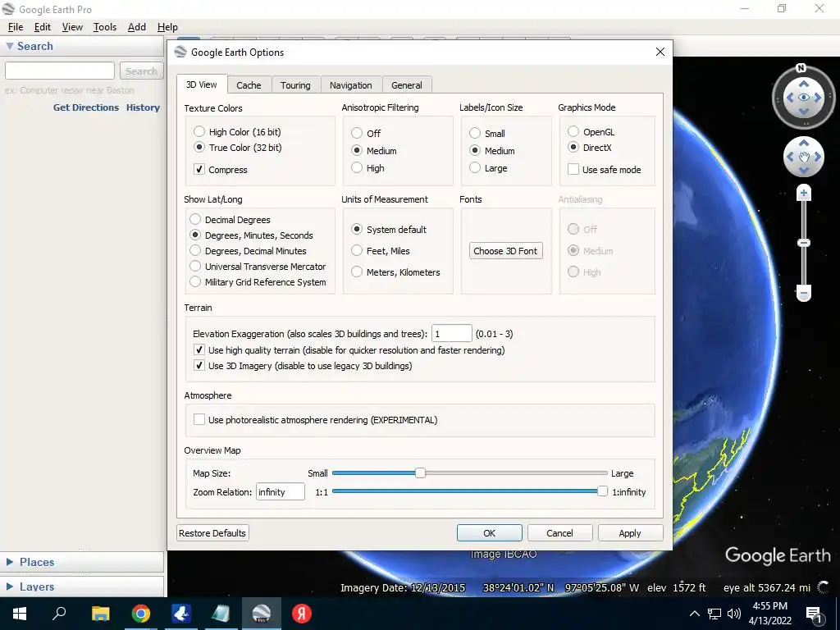The image size is (840, 630).
Task: Click the look down arrow on compass control
Action: [x=804, y=111]
